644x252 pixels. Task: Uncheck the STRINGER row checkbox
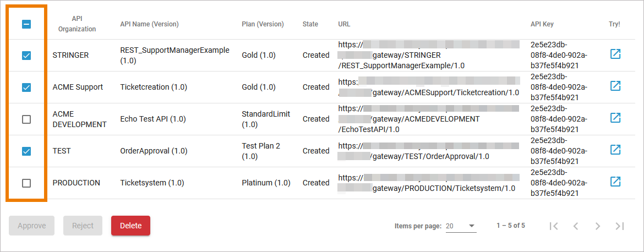(26, 56)
